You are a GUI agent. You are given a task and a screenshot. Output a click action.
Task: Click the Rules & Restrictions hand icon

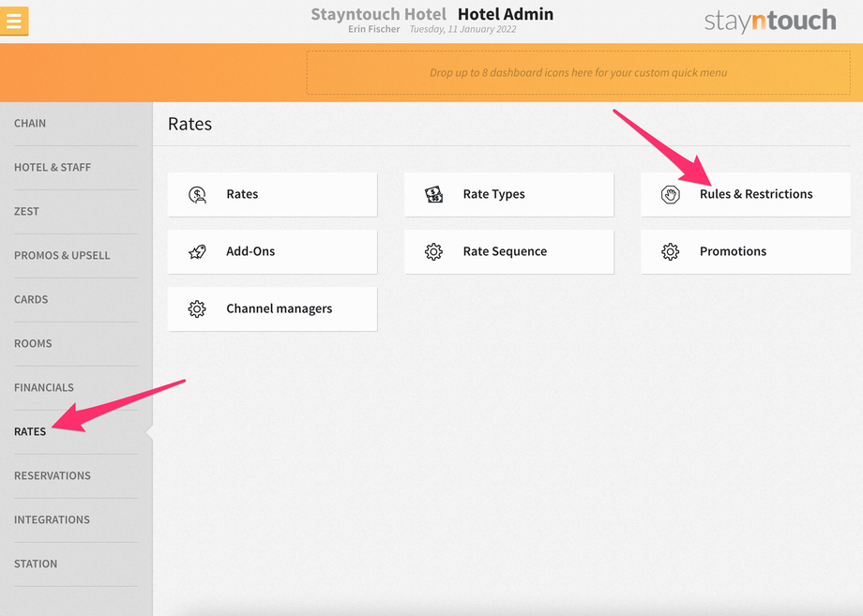point(671,195)
